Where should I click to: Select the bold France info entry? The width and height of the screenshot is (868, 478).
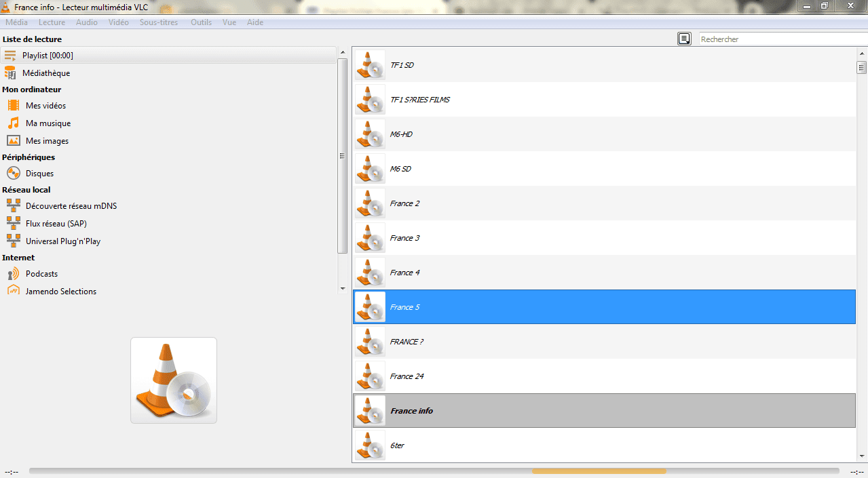coord(604,411)
